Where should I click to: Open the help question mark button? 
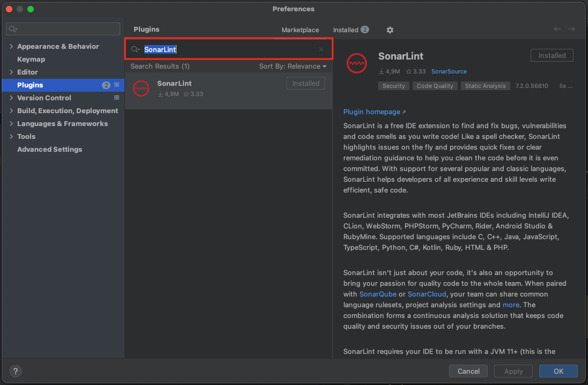pos(16,371)
